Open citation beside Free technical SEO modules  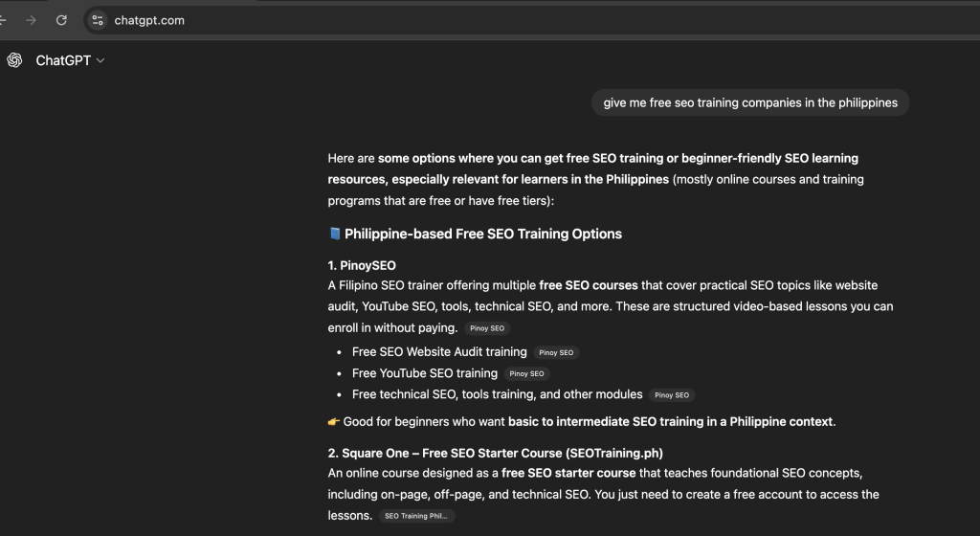(x=671, y=394)
